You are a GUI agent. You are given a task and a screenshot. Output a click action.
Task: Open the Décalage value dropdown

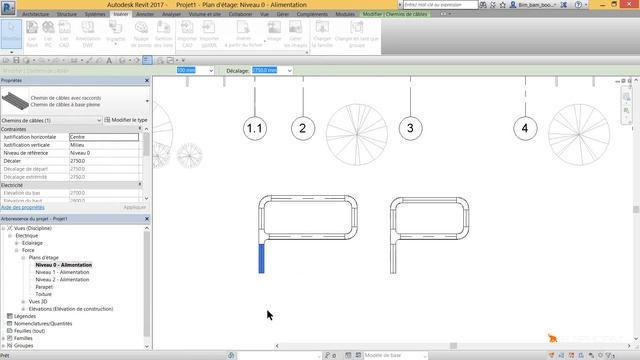[289, 71]
